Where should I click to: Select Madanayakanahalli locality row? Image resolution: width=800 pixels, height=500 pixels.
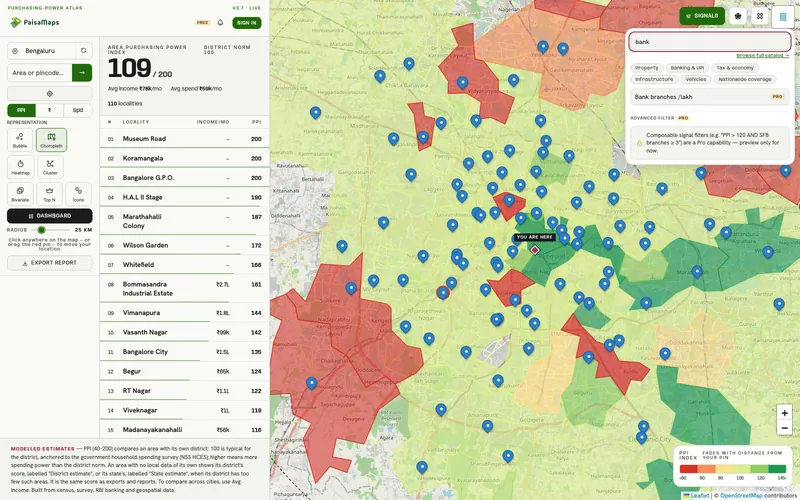tap(184, 430)
